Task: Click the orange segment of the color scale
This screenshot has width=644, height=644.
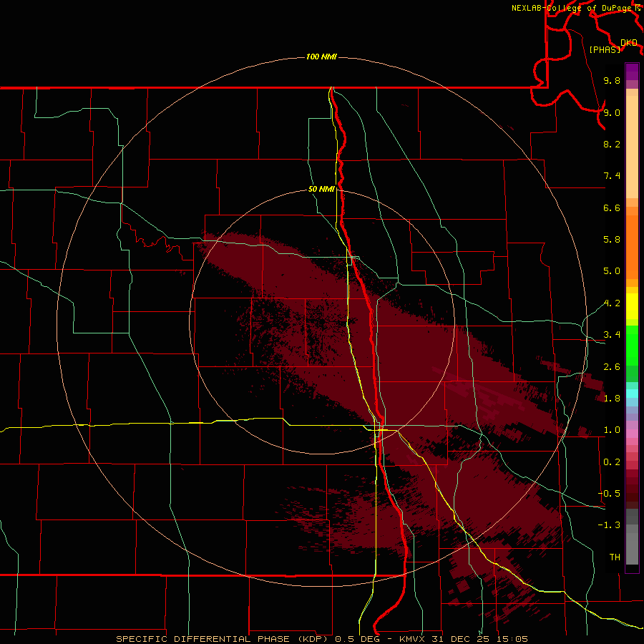Action: (x=632, y=247)
